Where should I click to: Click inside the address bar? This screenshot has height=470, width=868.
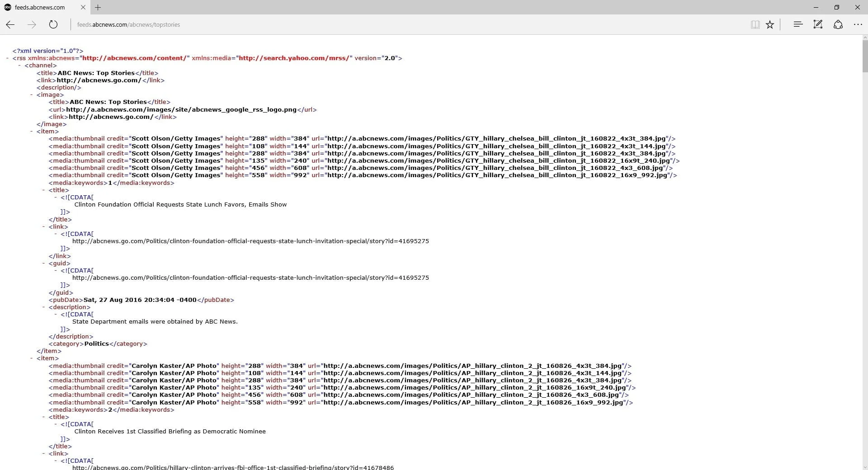[271, 24]
